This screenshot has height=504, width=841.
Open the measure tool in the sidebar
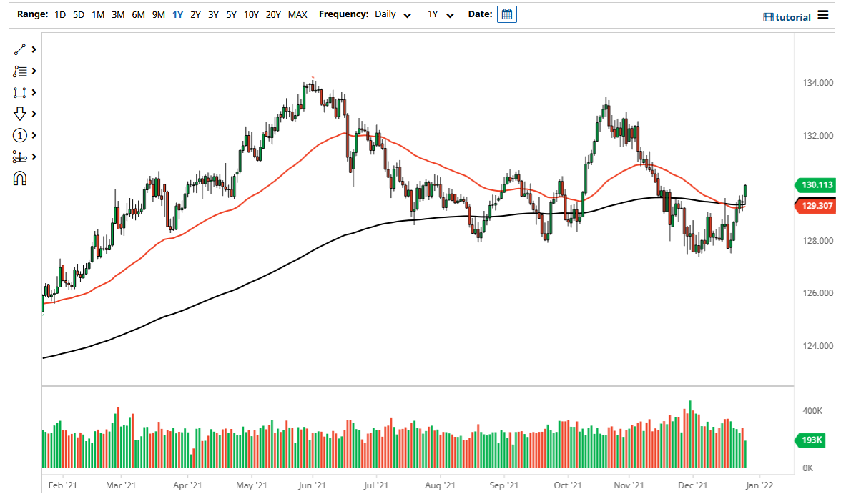(x=19, y=157)
